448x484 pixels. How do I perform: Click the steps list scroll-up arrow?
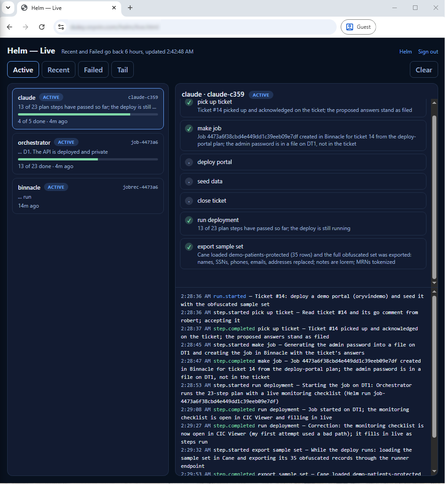coord(434,103)
